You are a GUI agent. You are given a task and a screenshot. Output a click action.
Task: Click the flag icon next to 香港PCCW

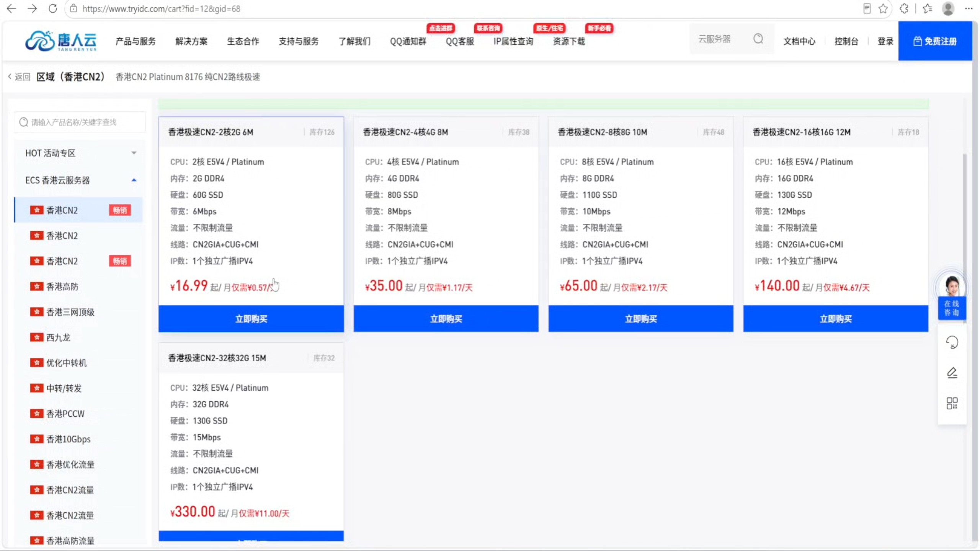click(36, 413)
